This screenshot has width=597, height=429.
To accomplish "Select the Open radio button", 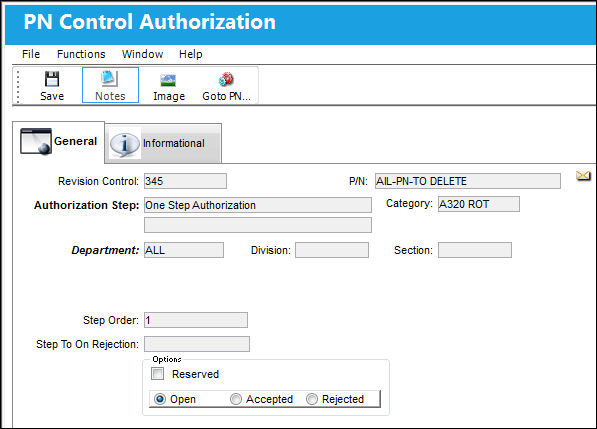I will pyautogui.click(x=160, y=399).
